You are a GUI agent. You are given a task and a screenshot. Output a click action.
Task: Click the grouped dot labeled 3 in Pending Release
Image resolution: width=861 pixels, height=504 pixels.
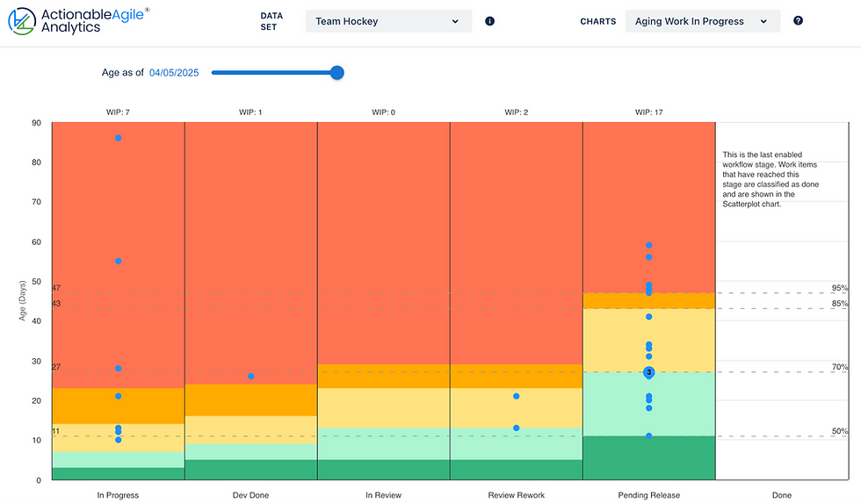click(649, 372)
